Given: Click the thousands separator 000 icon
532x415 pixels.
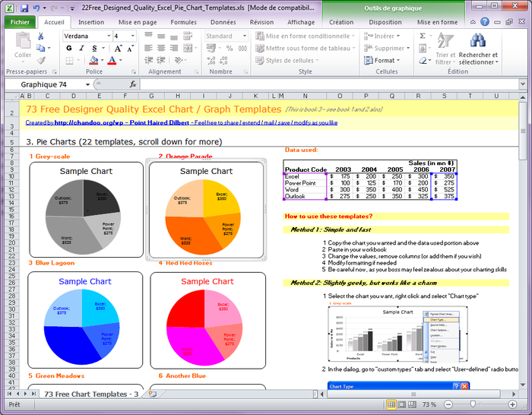Looking at the screenshot, I should 242,48.
